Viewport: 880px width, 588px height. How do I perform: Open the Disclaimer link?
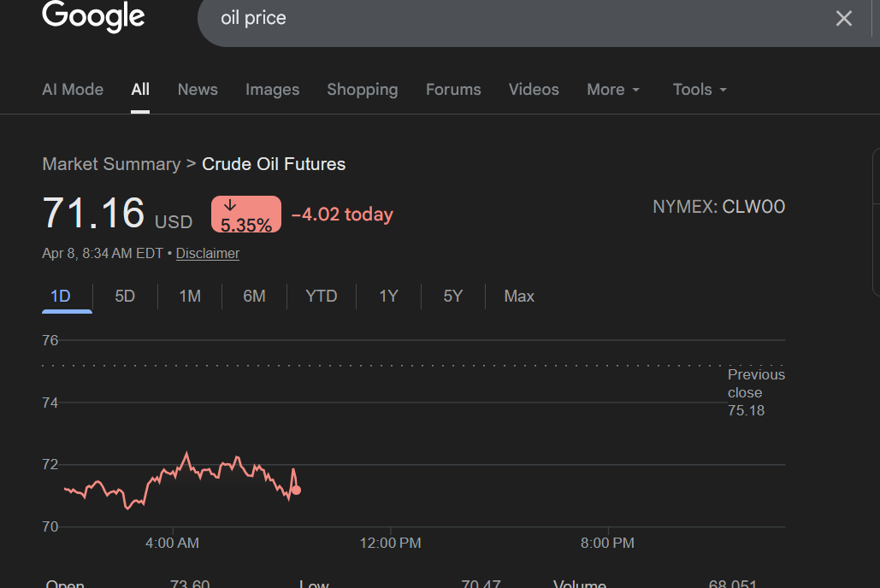208,254
